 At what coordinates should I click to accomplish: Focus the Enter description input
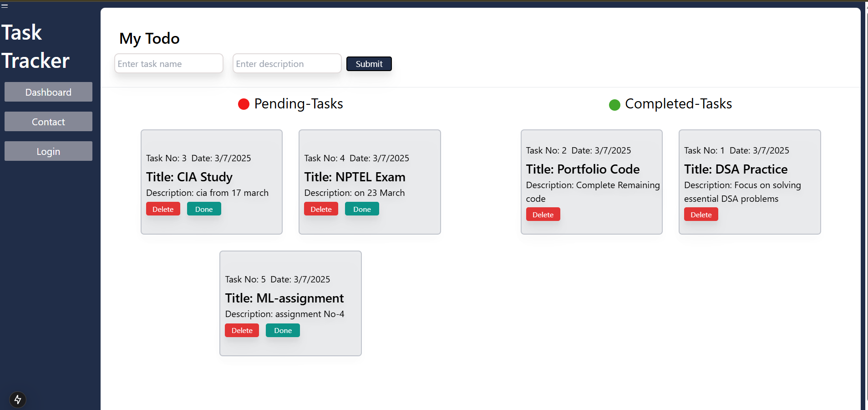[287, 64]
